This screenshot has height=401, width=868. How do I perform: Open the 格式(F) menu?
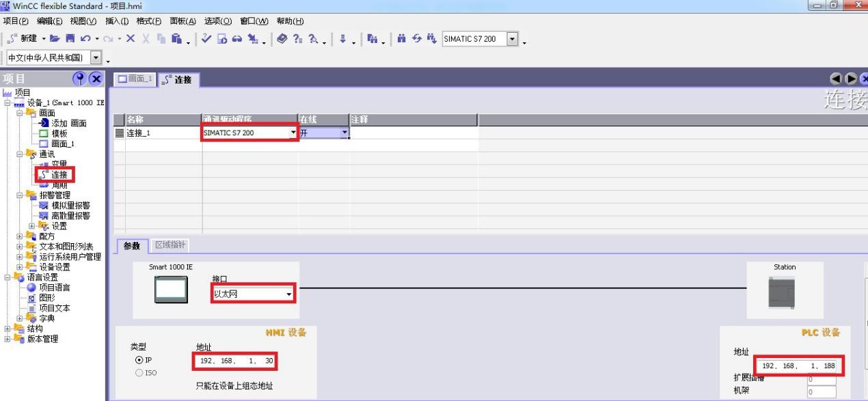tap(150, 21)
